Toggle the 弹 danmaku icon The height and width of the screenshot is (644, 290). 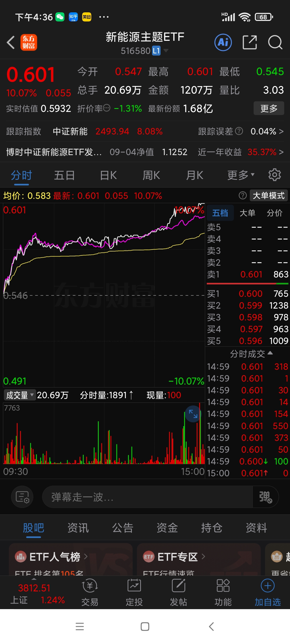tap(265, 497)
